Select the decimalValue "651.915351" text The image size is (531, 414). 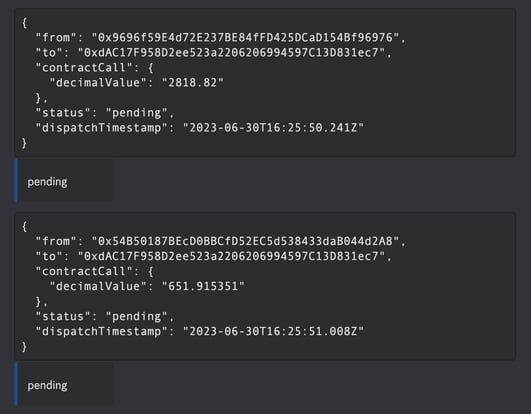pos(203,286)
